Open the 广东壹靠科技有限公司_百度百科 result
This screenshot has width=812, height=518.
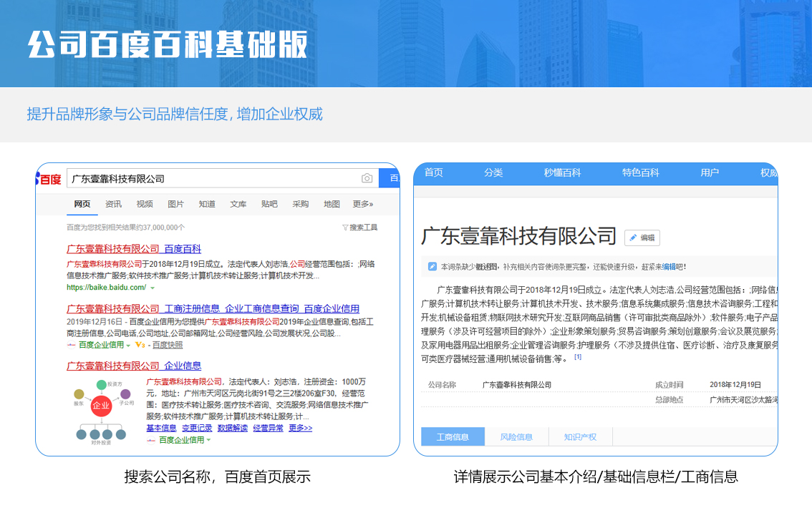[x=134, y=249]
